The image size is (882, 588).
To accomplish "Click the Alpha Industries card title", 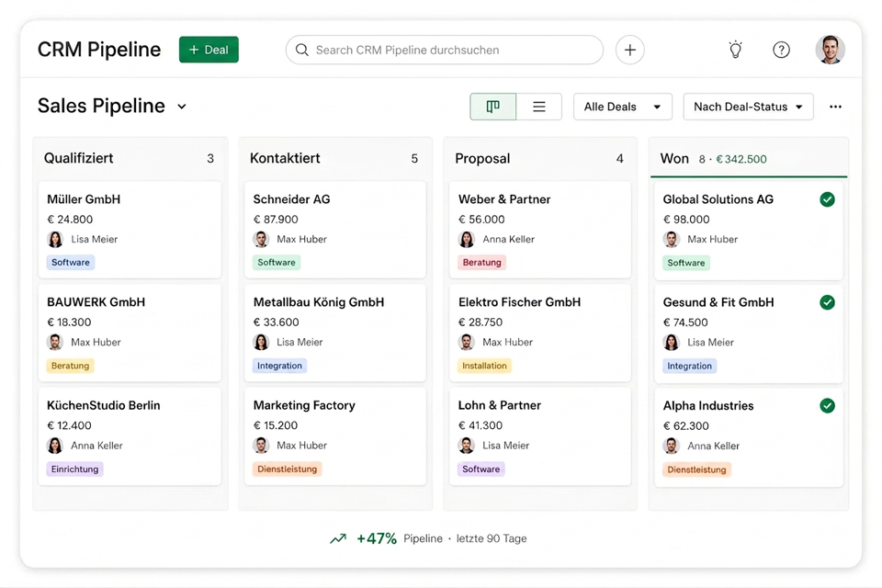I will coord(708,406).
